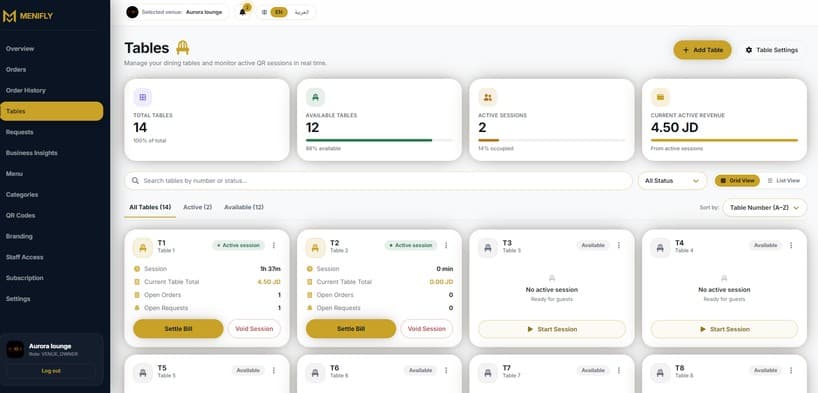The height and width of the screenshot is (393, 818).
Task: Click the Available Tables chair icon
Action: [x=315, y=97]
